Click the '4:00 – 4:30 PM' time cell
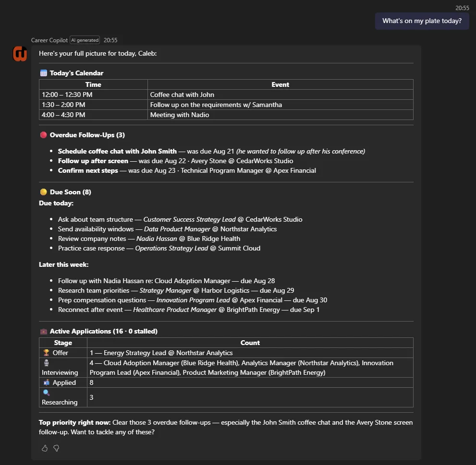The height and width of the screenshot is (465, 476). coord(93,115)
